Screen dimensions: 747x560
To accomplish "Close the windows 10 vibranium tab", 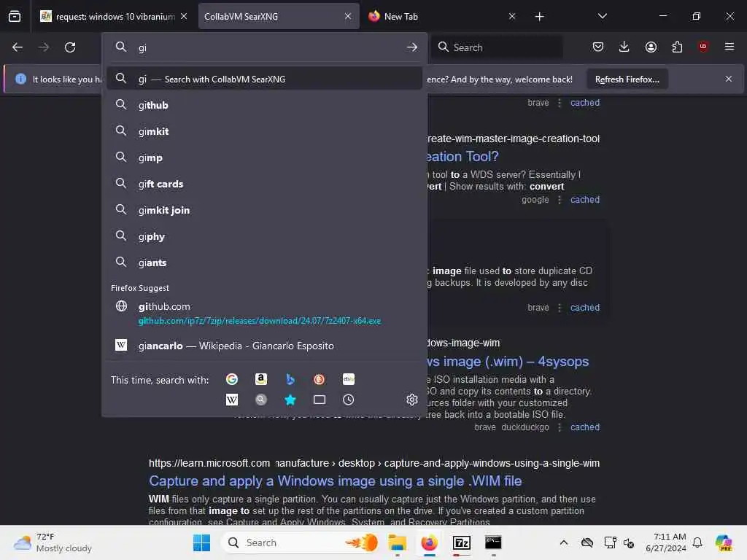I will point(184,16).
